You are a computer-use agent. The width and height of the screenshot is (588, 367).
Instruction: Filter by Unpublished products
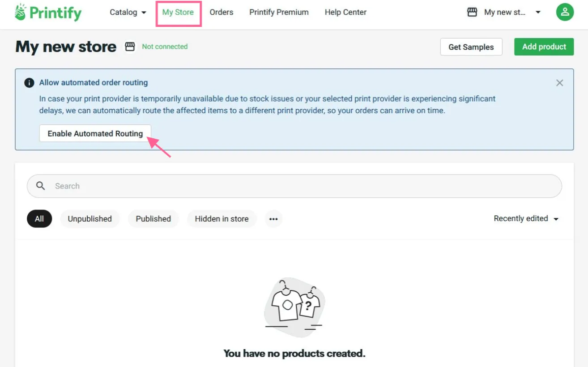(90, 219)
